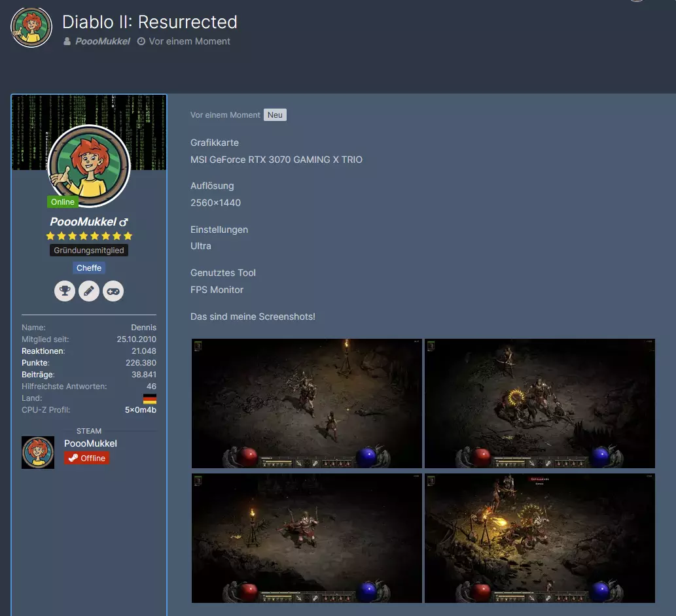Click the Cheffe rank badge
The width and height of the screenshot is (676, 616).
[x=89, y=268]
